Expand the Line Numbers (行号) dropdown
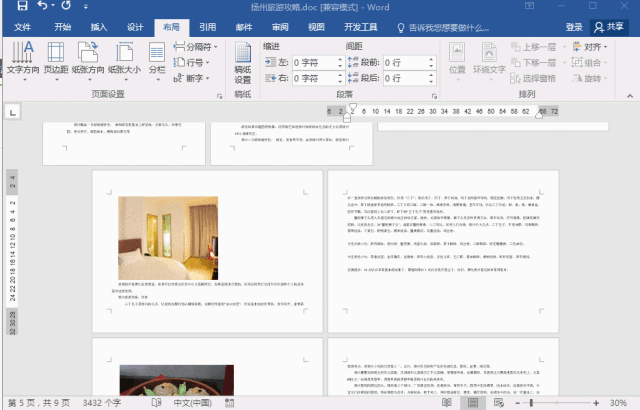This screenshot has width=640, height=410. coord(195,62)
